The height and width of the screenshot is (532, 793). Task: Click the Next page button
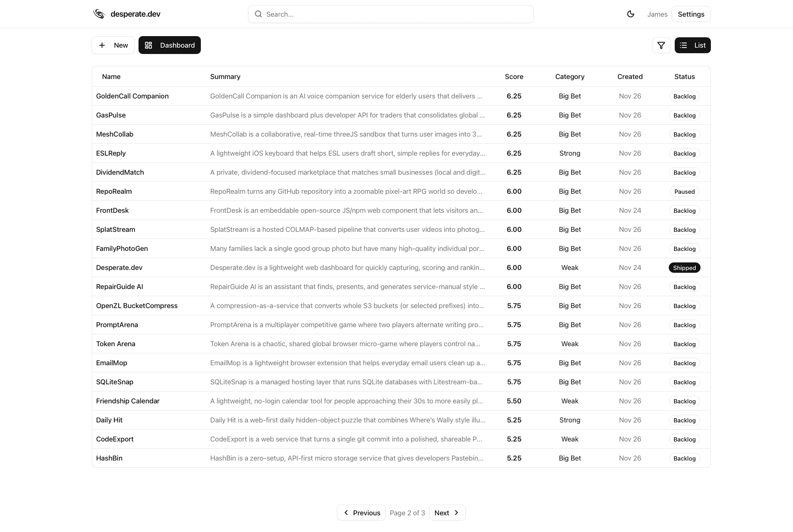[447, 513]
